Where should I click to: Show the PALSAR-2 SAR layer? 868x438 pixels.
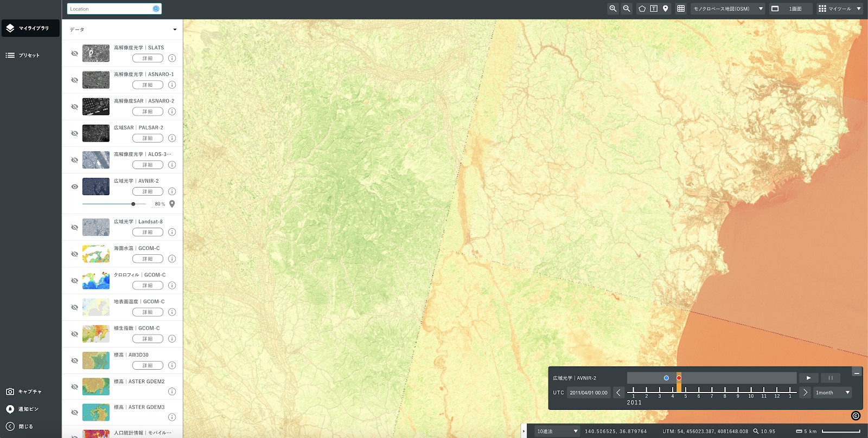(75, 133)
